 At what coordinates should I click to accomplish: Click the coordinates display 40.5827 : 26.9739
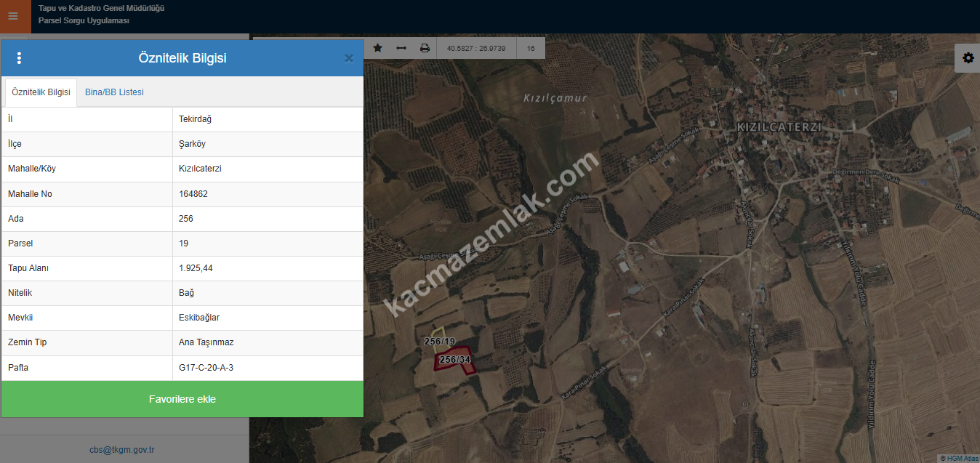476,49
